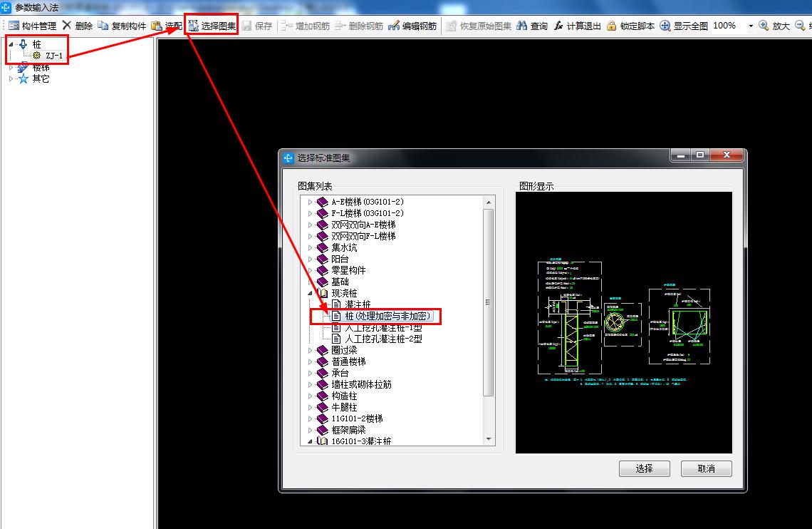Expand the 圈过梁 atlas folder

[x=310, y=350]
